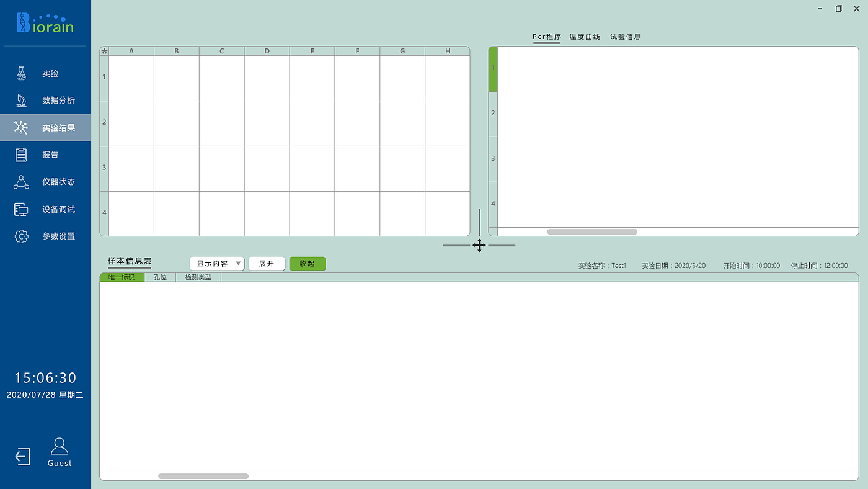Select row 4 in Pcr程序 panel
This screenshot has height=489, width=868.
493,204
